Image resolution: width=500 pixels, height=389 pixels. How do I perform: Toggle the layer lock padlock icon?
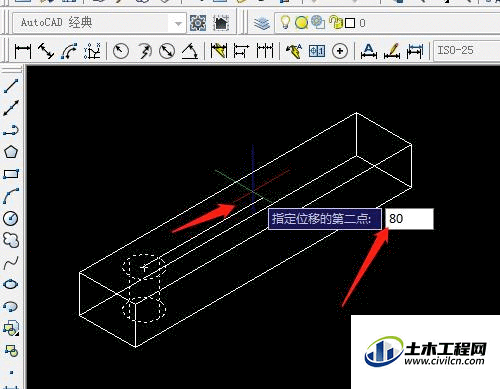click(x=336, y=23)
